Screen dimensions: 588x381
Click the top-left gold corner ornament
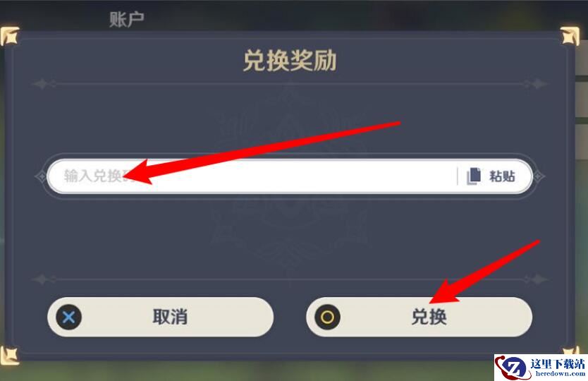tap(9, 37)
